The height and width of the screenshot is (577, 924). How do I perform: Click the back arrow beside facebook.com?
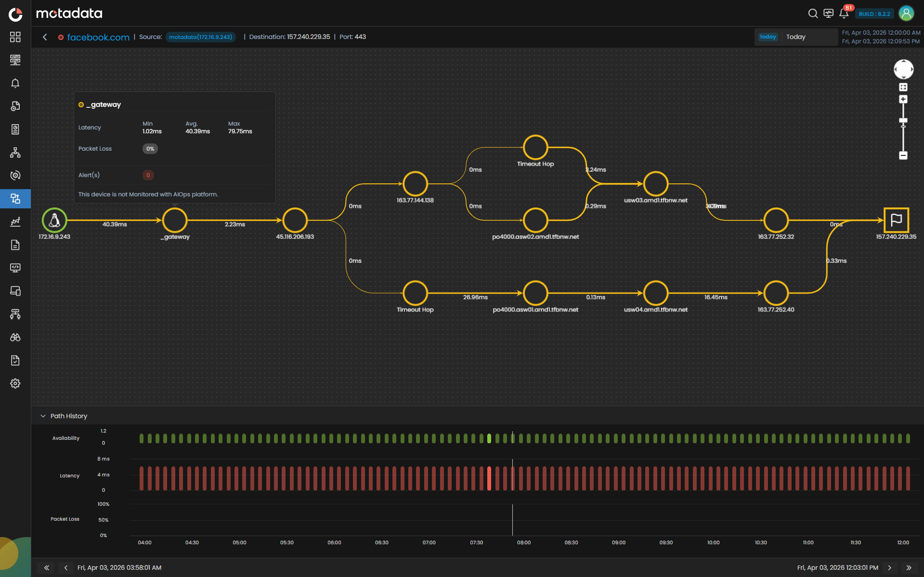click(x=45, y=37)
